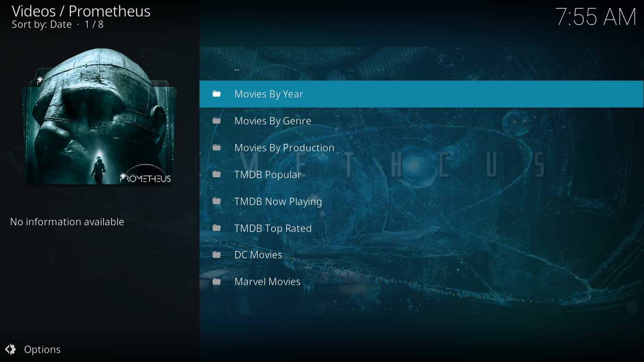Screen dimensions: 644x362
Task: Click the 7:55 AM clock
Action: pos(596,17)
